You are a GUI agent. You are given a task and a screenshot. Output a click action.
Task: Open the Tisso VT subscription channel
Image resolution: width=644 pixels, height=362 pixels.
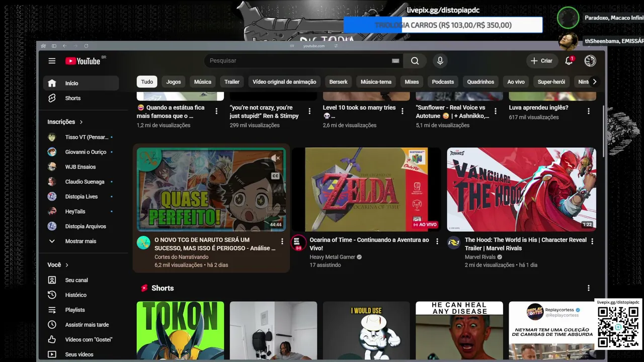click(x=81, y=137)
